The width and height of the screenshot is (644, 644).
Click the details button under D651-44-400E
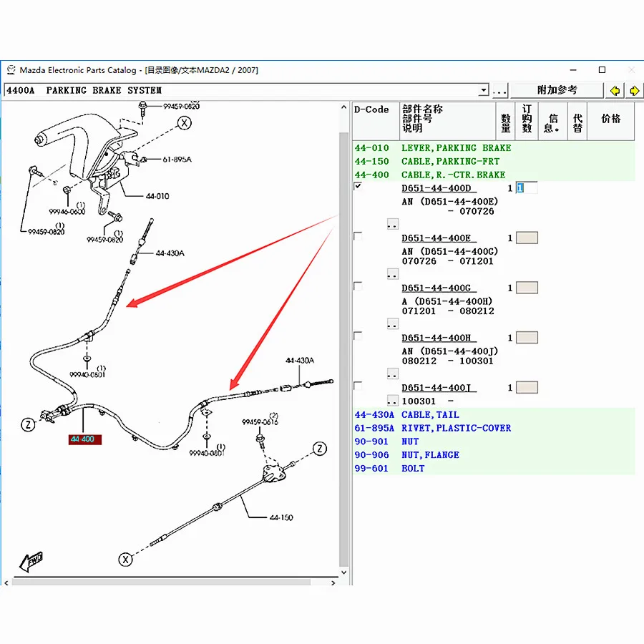(x=392, y=274)
